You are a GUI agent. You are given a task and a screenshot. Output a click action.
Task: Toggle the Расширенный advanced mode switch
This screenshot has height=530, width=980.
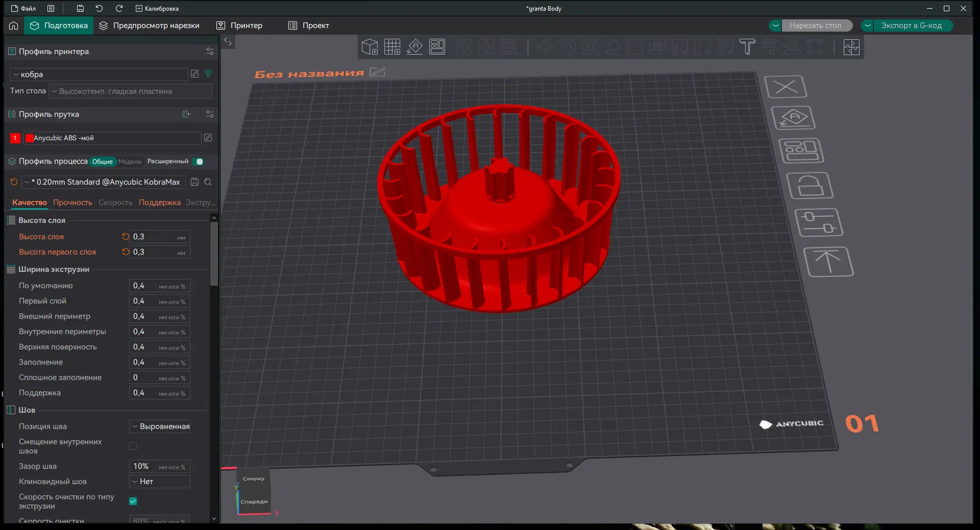pyautogui.click(x=198, y=162)
